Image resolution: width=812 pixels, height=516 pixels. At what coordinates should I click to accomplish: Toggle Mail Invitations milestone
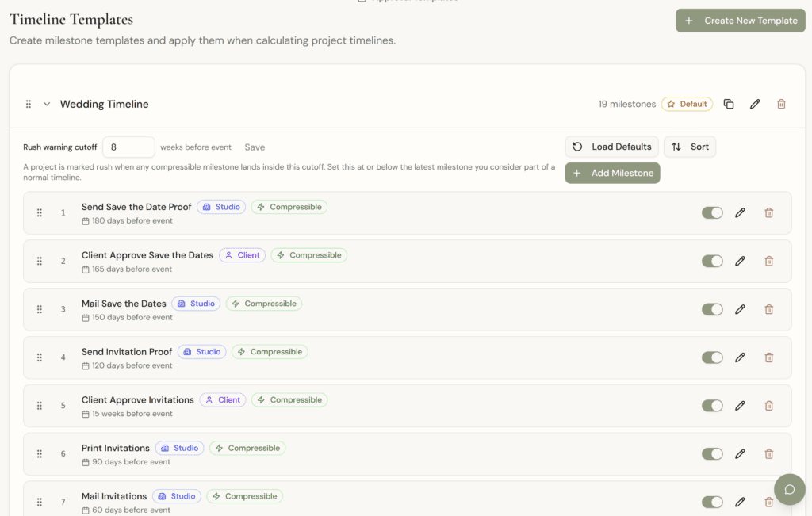[x=712, y=502]
